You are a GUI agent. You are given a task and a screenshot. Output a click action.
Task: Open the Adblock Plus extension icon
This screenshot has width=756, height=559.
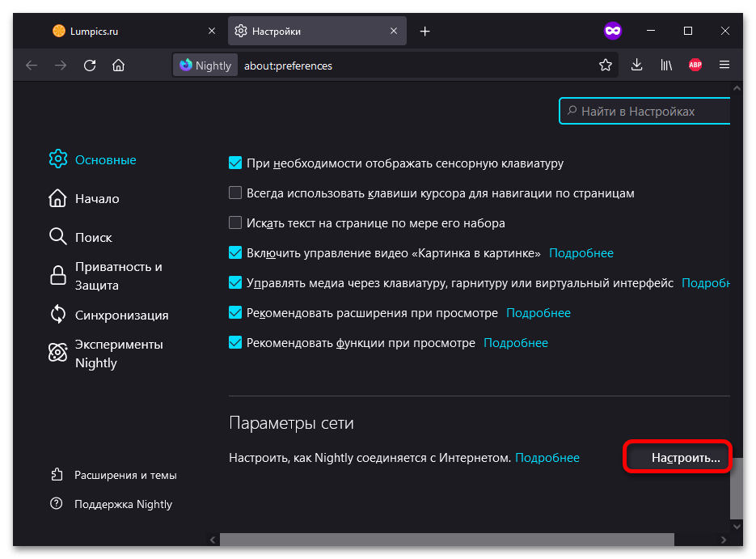[695, 65]
